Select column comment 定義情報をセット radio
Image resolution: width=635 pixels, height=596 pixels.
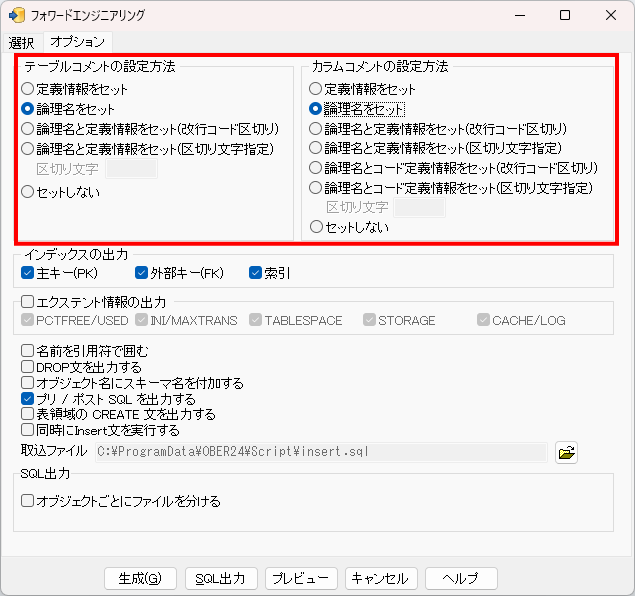point(315,89)
